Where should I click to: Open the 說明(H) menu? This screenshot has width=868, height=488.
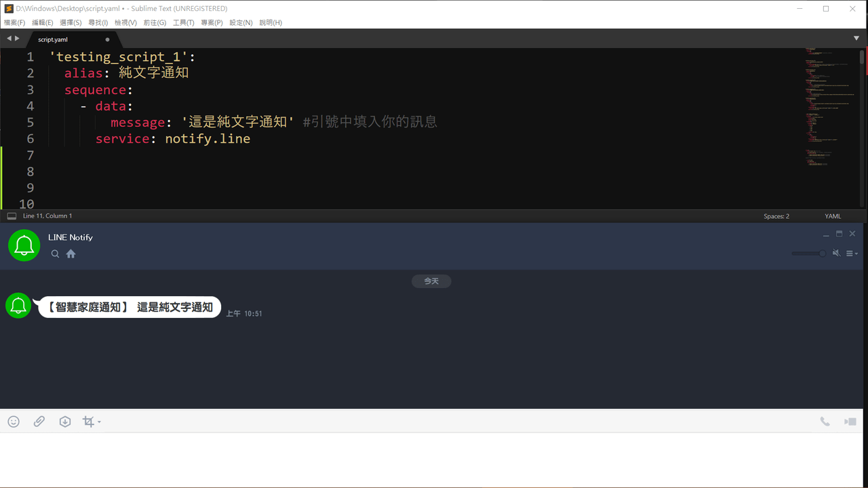pyautogui.click(x=271, y=22)
